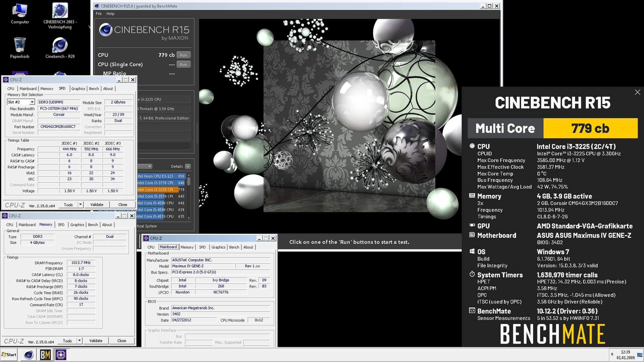Switch to Memory tab in Mainboard window
This screenshot has height=362, width=644.
[x=187, y=247]
